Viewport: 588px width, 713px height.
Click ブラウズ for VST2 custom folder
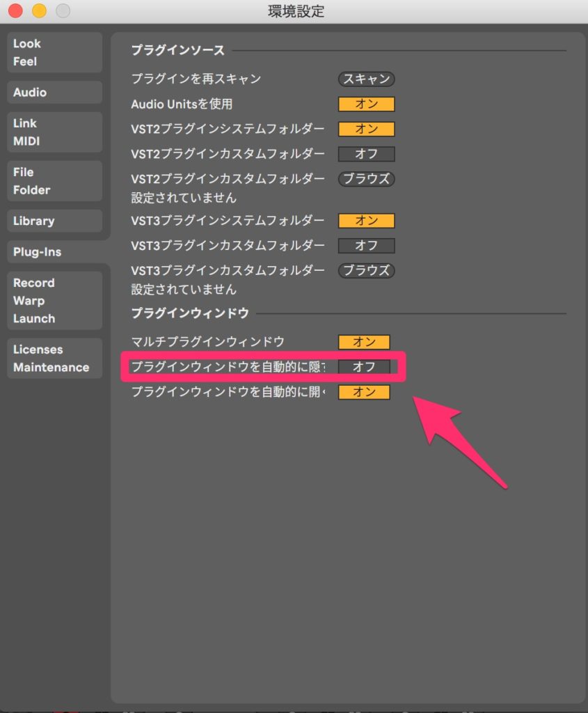pyautogui.click(x=366, y=179)
